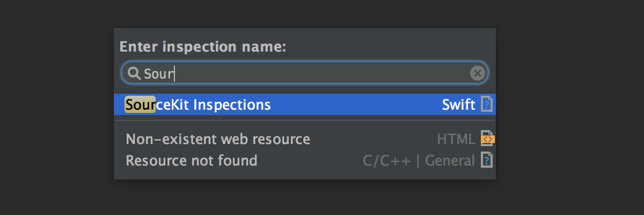
Task: Click the Swift file type icon
Action: [x=486, y=104]
